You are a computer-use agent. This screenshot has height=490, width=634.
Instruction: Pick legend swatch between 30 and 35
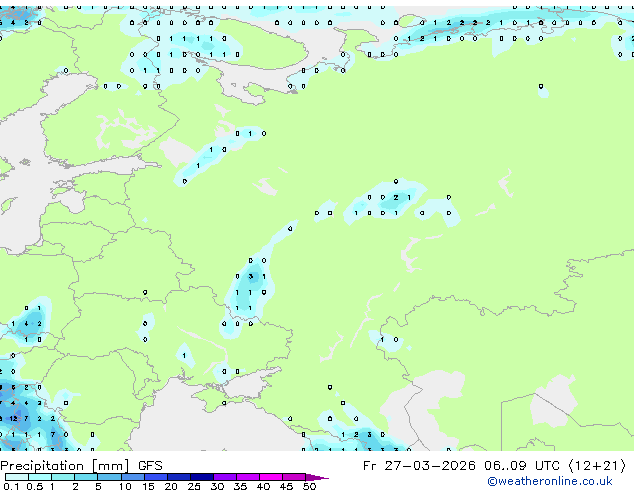click(225, 477)
